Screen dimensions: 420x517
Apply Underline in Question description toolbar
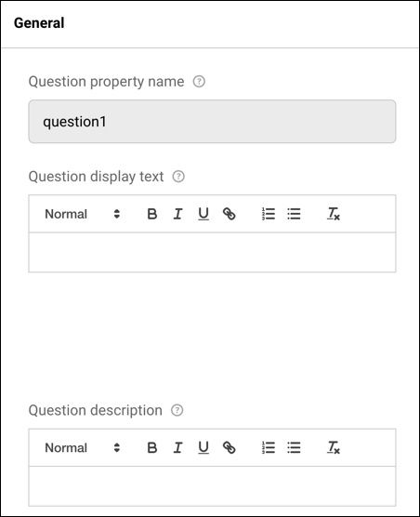click(x=203, y=448)
